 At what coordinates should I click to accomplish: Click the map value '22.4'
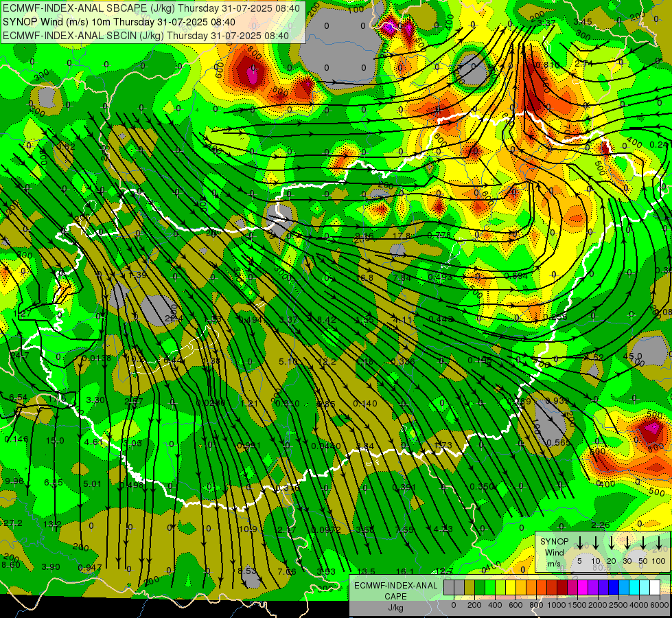174,318
